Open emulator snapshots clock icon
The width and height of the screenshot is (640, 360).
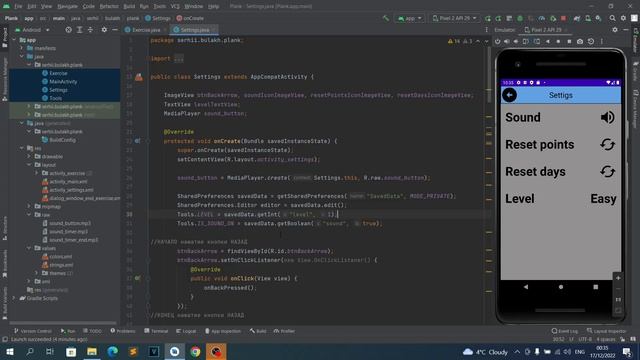coord(591,41)
